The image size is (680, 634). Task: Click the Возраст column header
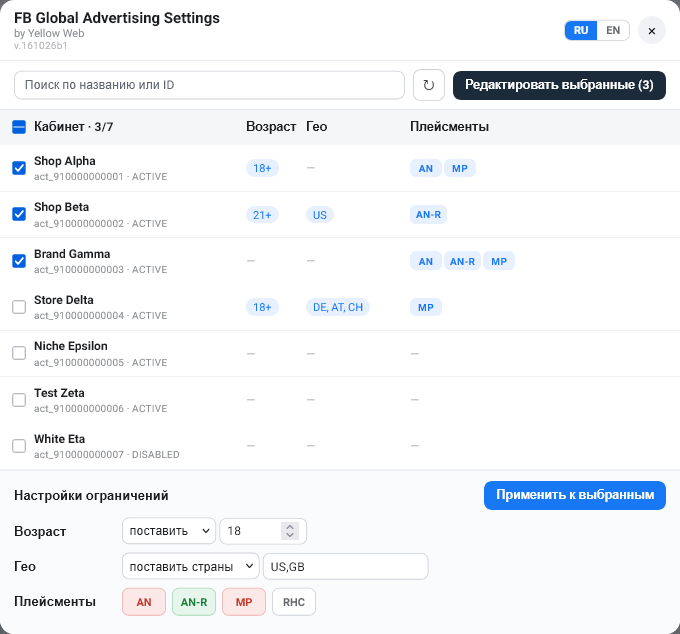tap(271, 127)
